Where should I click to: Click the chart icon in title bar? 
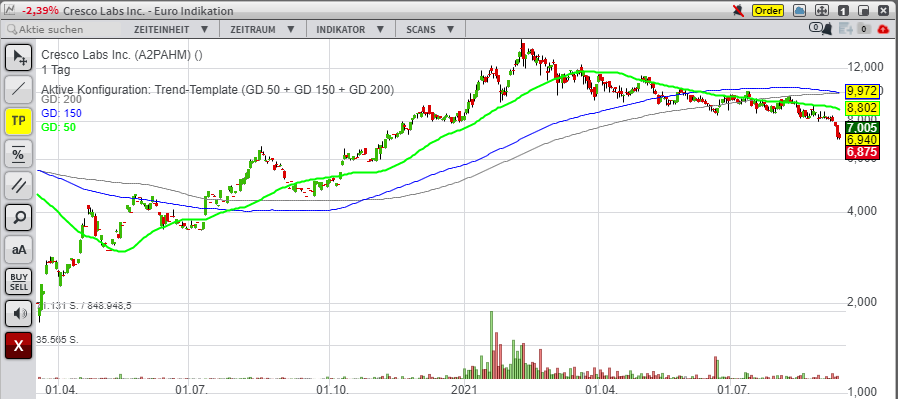[9, 10]
